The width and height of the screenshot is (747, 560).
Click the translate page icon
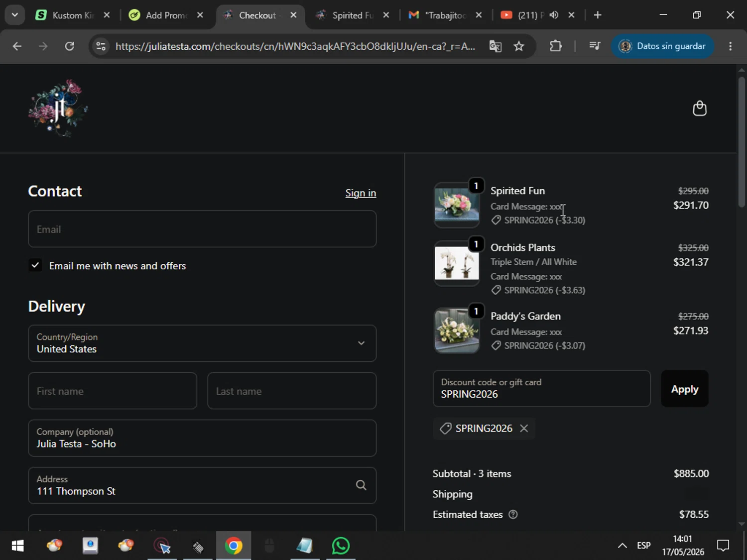[x=495, y=46]
